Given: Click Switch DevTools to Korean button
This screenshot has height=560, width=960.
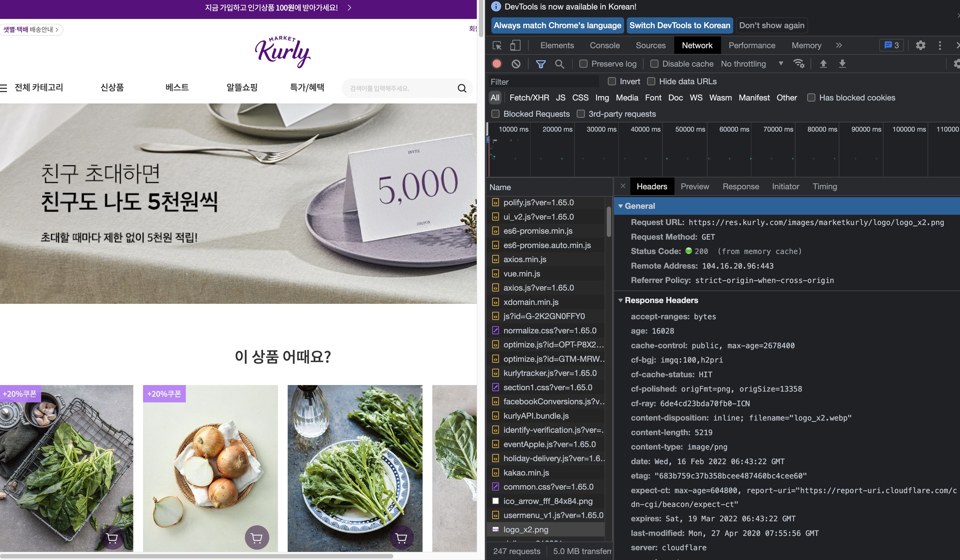Looking at the screenshot, I should click(x=679, y=25).
